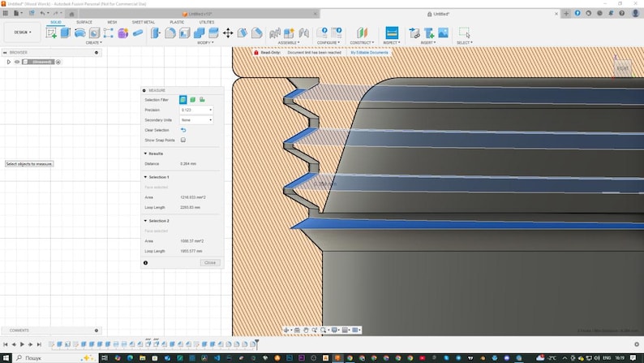Click the My Editable Documents link
Screen dimensions: 644x363
(x=369, y=53)
